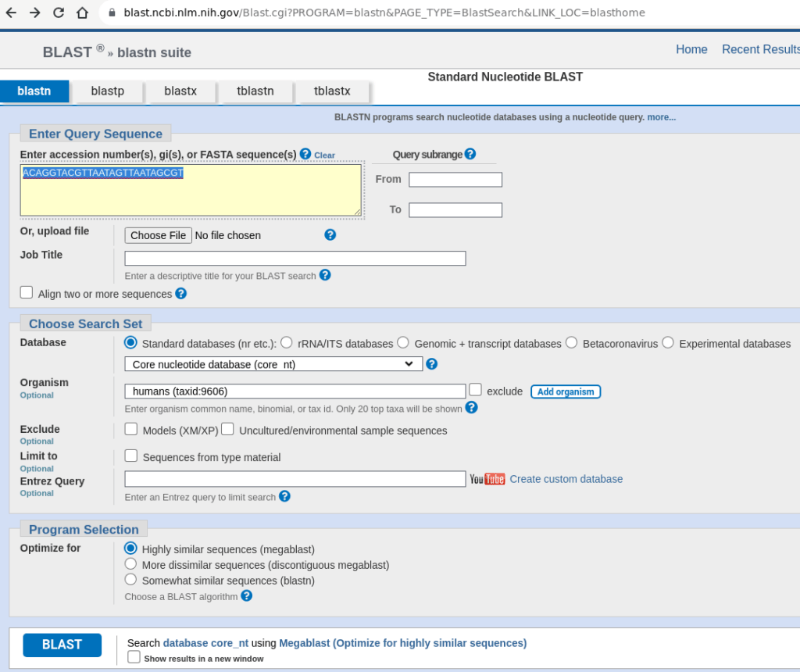The image size is (800, 672).
Task: Open 'database core_nt' link
Action: pos(205,643)
